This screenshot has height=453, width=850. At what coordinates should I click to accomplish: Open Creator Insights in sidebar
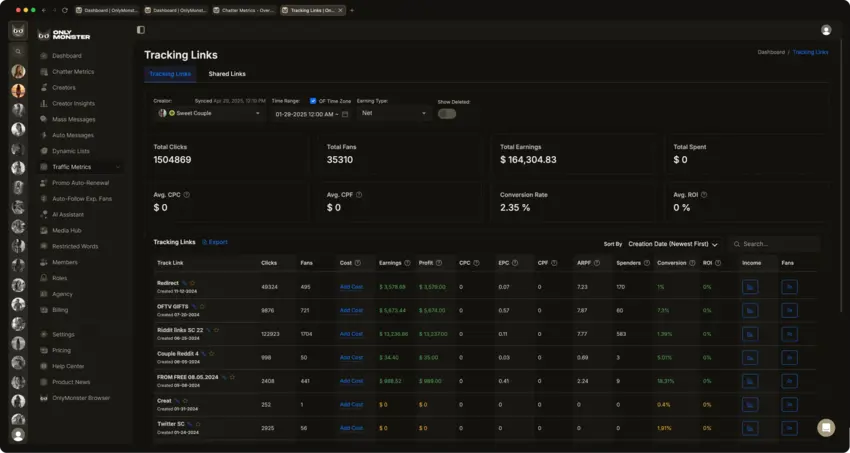tap(73, 103)
